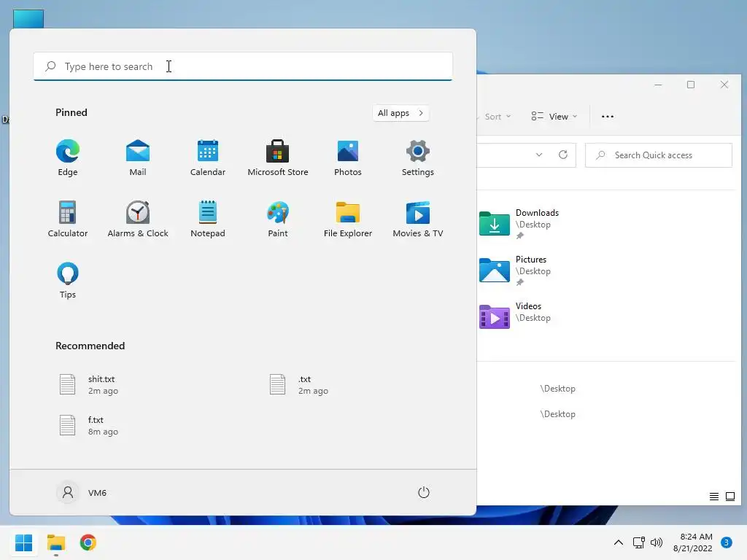
Task: Open Settings from Start menu
Action: coord(418,158)
